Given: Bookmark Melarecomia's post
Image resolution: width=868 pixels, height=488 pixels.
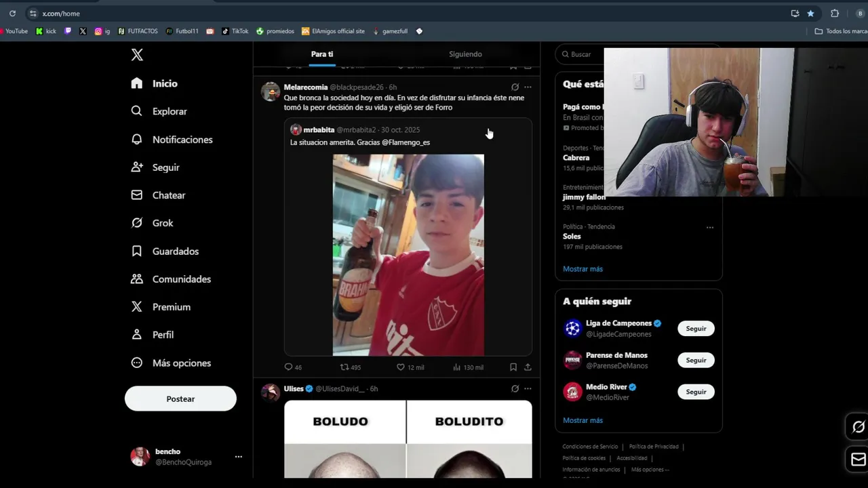Looking at the screenshot, I should pos(513,367).
